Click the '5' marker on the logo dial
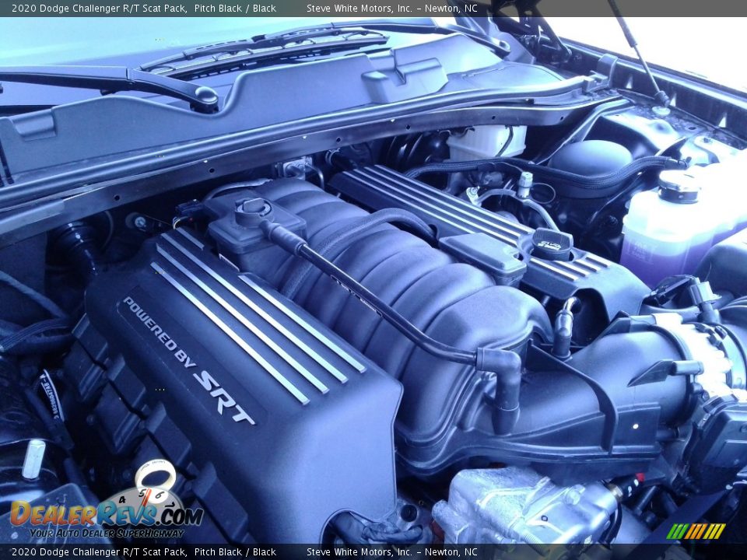 (x=142, y=492)
